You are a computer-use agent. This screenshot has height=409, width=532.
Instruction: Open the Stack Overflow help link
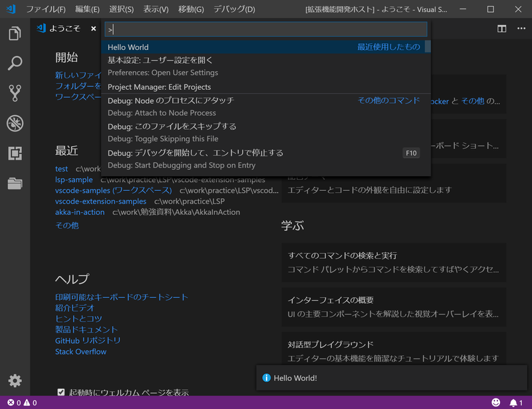pyautogui.click(x=80, y=352)
